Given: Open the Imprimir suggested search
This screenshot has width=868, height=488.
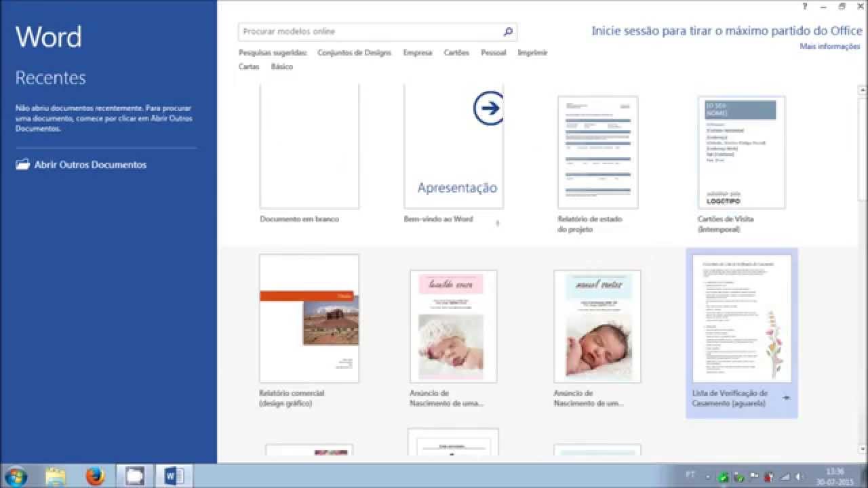Looking at the screenshot, I should [532, 53].
